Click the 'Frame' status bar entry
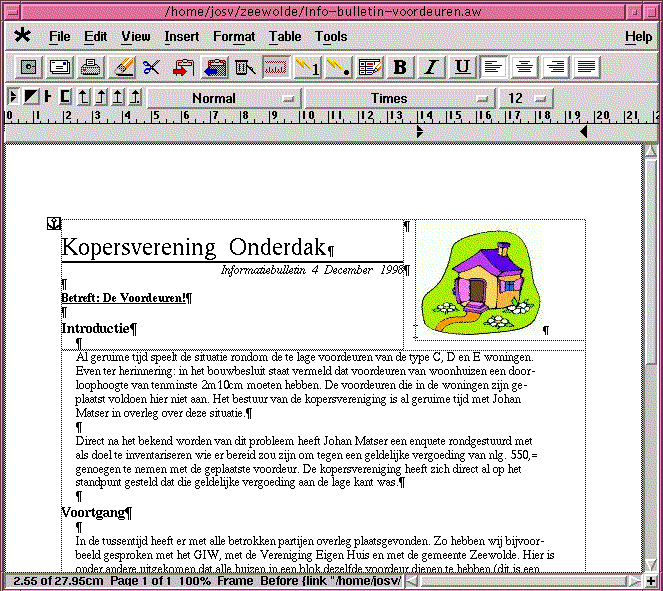Screen dimensions: 663x591 [x=235, y=581]
